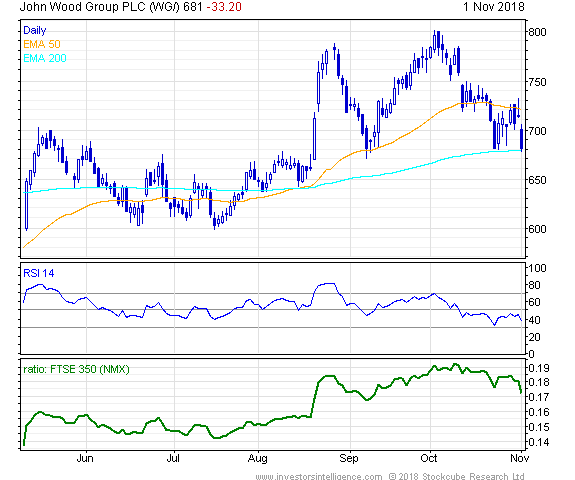Click the RSI 100 axis label
575x480 pixels.
537,268
